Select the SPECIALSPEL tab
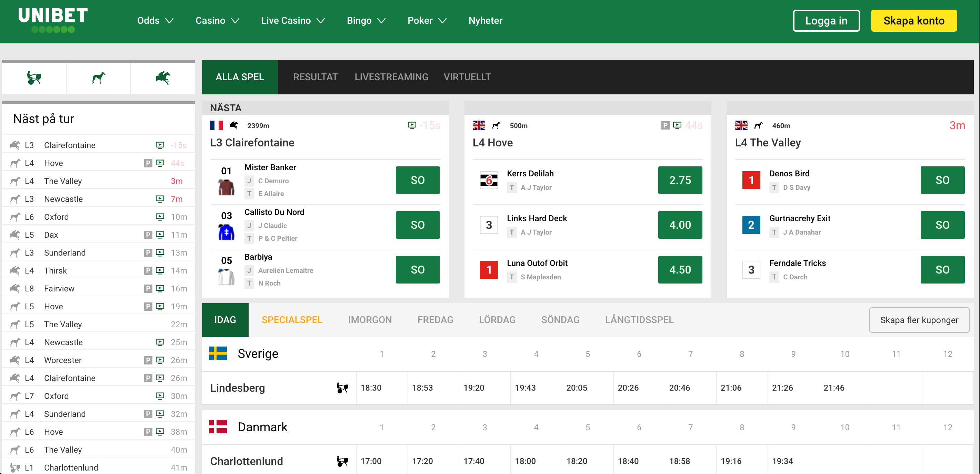980x474 pixels. point(292,320)
